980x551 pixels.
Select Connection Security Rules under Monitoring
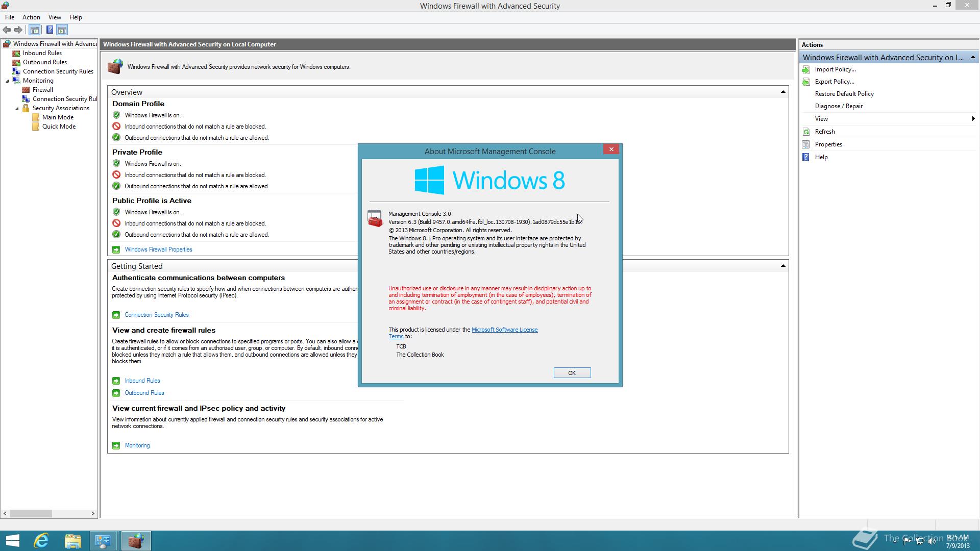pyautogui.click(x=64, y=99)
